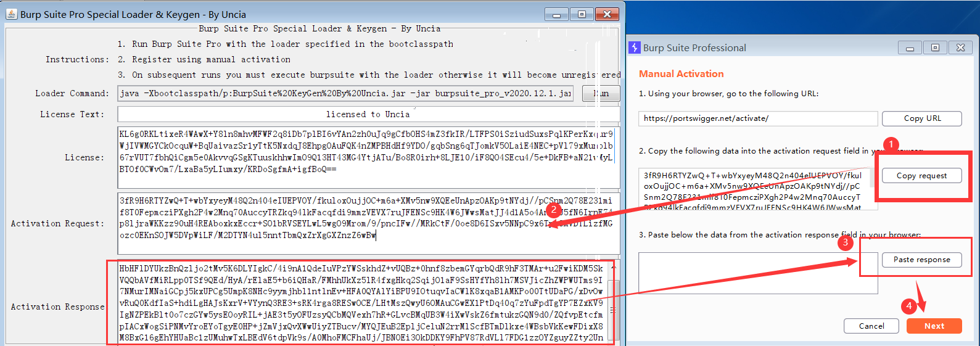Click the Loader Command text field
This screenshot has height=346, width=980.
(x=345, y=94)
